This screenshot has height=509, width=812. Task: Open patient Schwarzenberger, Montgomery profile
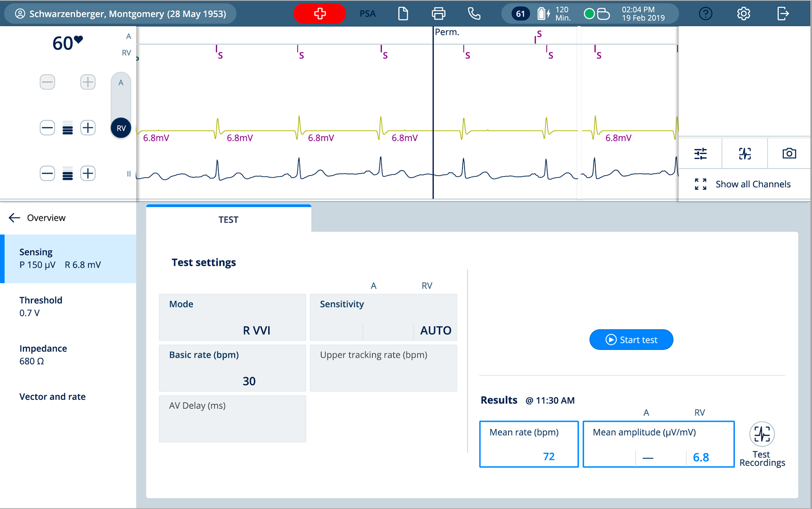tap(121, 14)
